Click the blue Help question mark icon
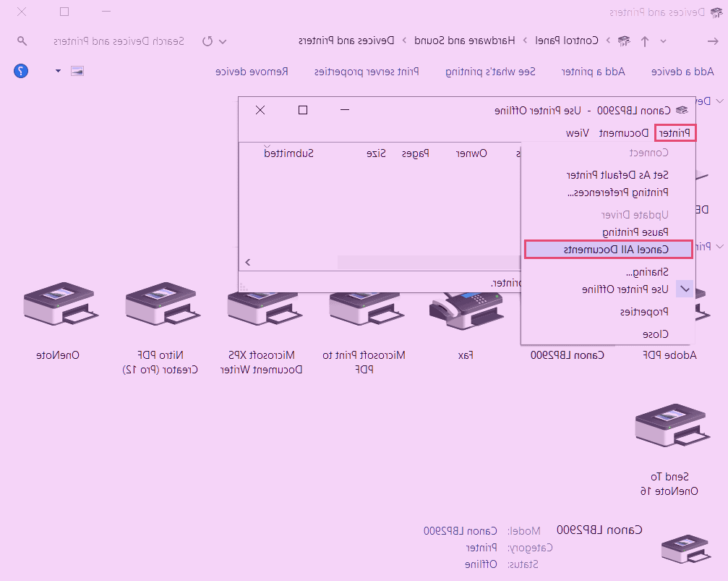Image resolution: width=728 pixels, height=581 pixels. 21,71
